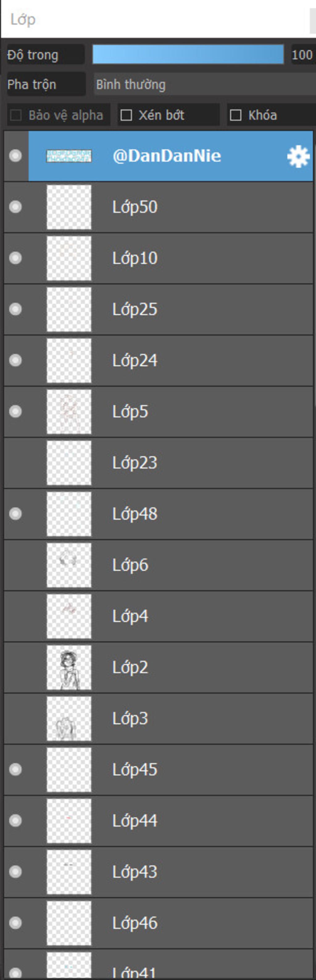This screenshot has width=316, height=980.
Task: Click the Lớp2 layer thumbnail
Action: point(69,667)
